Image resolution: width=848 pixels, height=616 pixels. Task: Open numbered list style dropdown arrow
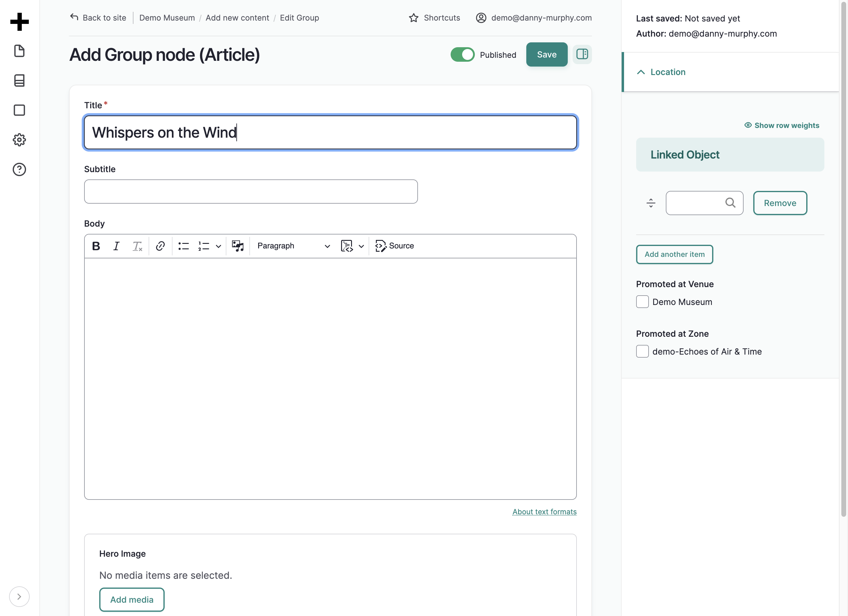pyautogui.click(x=219, y=246)
